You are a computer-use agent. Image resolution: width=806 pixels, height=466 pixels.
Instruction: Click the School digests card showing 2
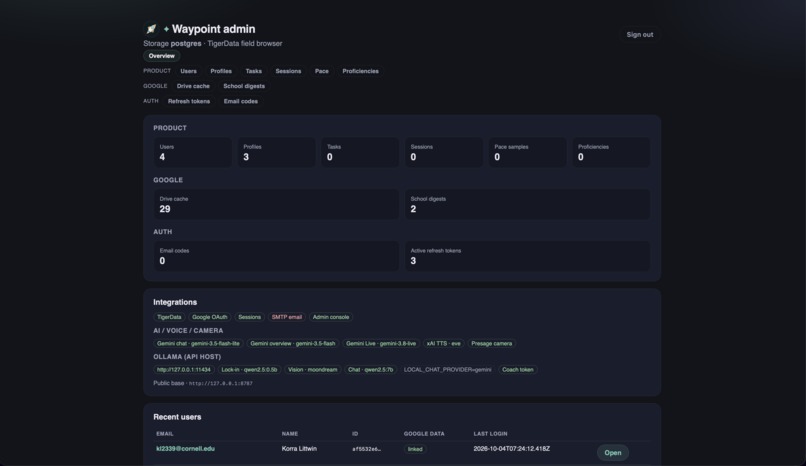click(527, 204)
